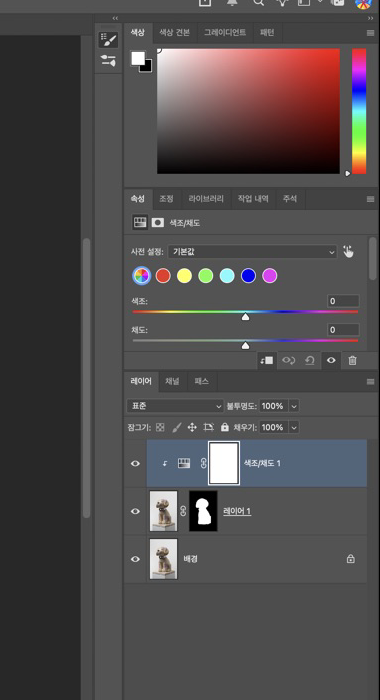Click the 색조 value input field

pos(343,301)
